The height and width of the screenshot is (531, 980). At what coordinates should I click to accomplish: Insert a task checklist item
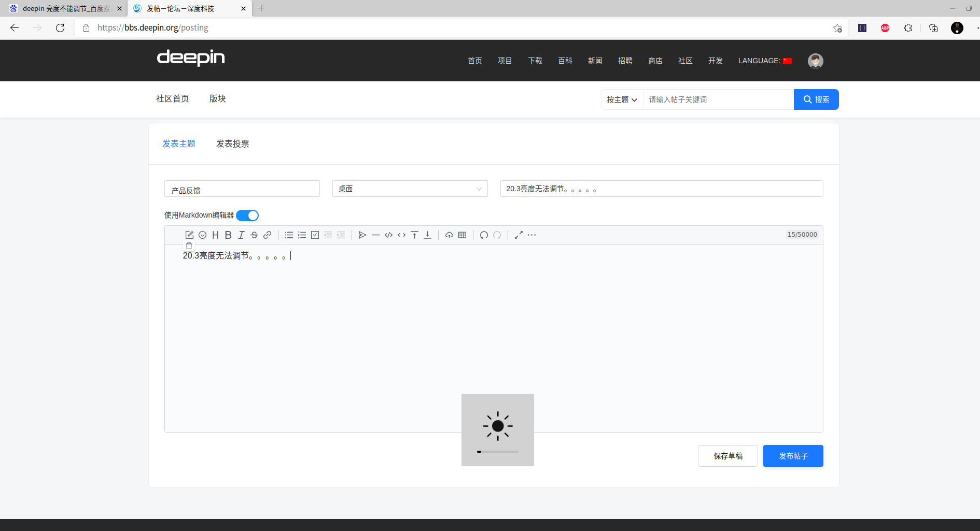(315, 235)
